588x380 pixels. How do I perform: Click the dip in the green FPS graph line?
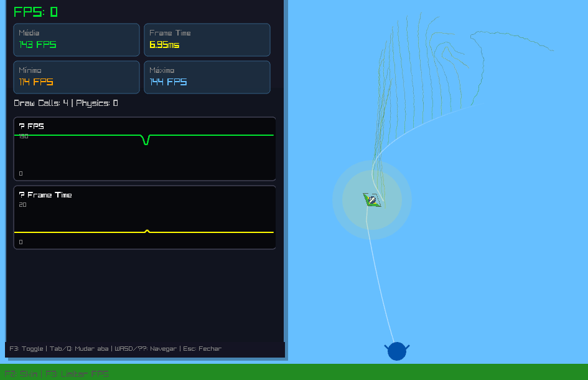146,141
